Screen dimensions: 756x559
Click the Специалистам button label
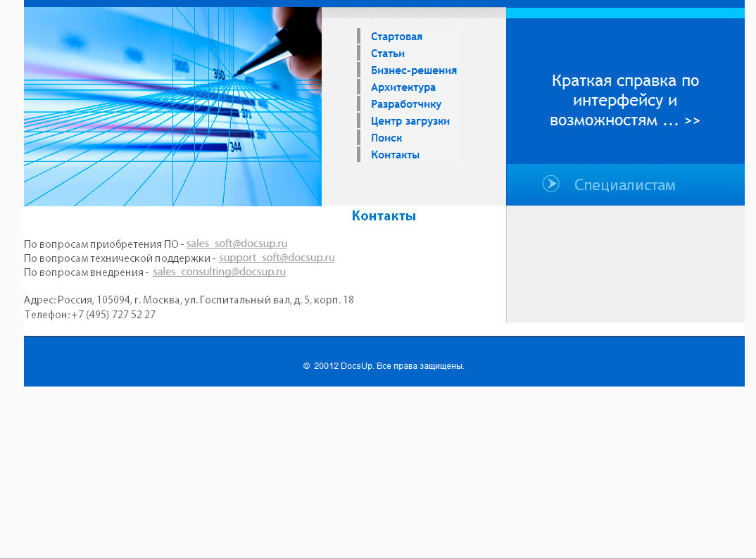point(625,184)
